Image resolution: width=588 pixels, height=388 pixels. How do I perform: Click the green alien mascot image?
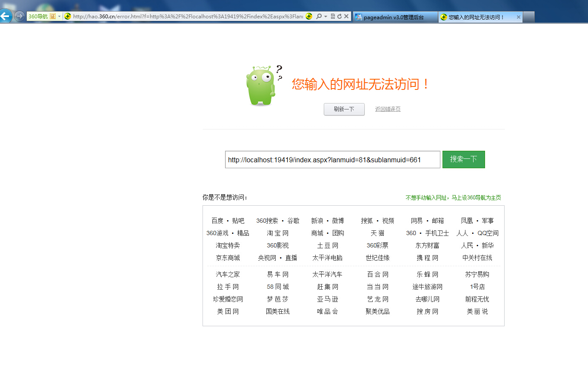coord(261,85)
